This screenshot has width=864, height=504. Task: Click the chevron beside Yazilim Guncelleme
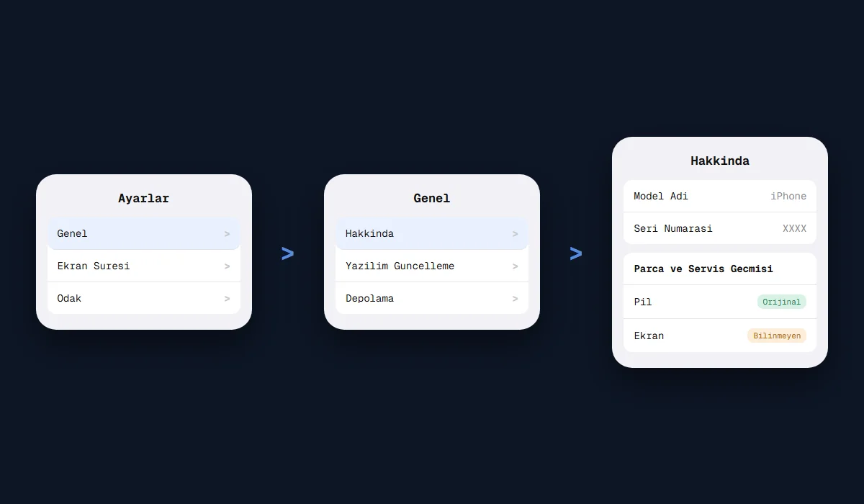coord(515,266)
